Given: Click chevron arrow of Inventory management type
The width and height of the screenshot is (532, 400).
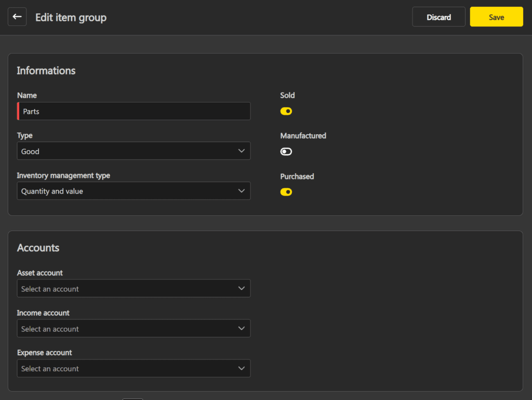Looking at the screenshot, I should (x=241, y=191).
